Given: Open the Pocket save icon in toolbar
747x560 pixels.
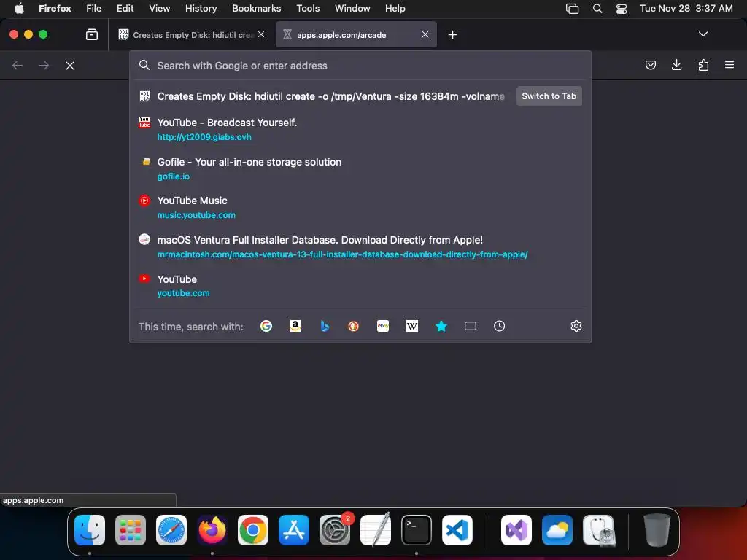Looking at the screenshot, I should pos(650,65).
